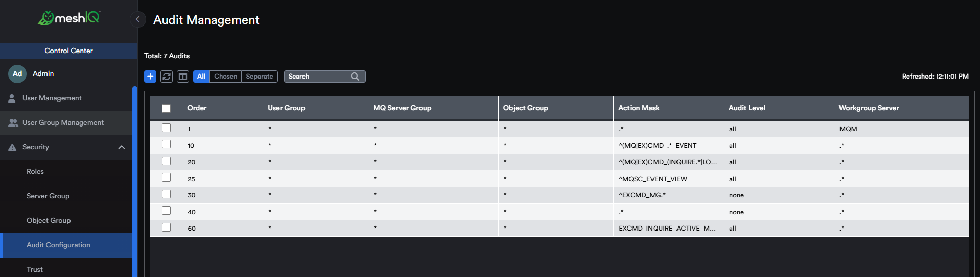Viewport: 980px width, 277px height.
Task: Click the User Group Management people icon
Action: tap(13, 122)
